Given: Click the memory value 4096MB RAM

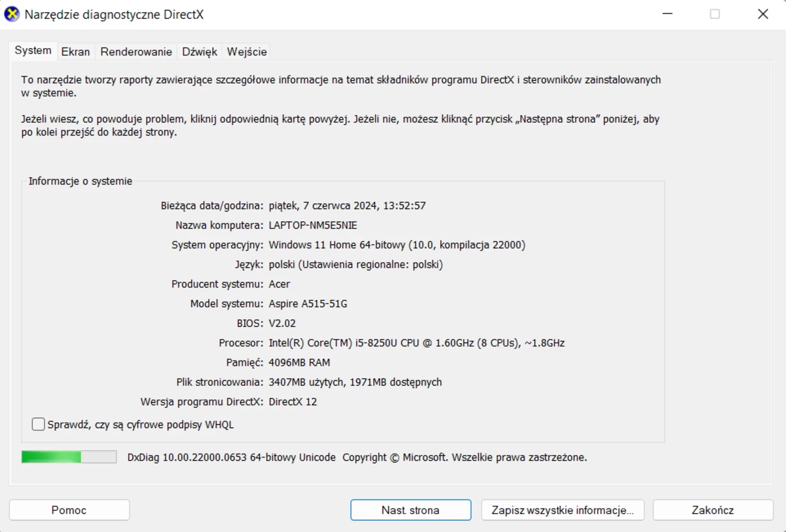Looking at the screenshot, I should click(x=299, y=363).
